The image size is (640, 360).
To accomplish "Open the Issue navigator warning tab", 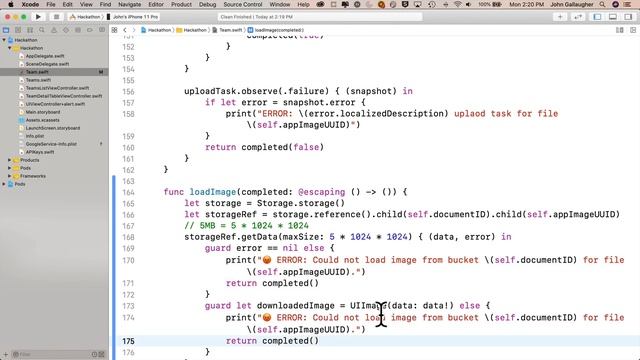I will 53,30.
